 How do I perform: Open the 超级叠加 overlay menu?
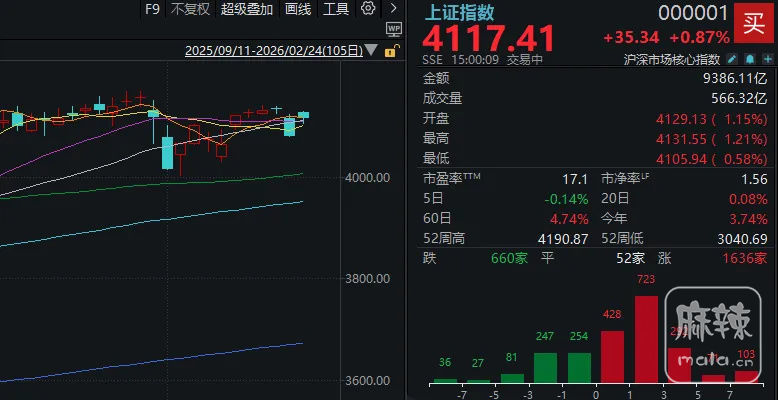247,9
